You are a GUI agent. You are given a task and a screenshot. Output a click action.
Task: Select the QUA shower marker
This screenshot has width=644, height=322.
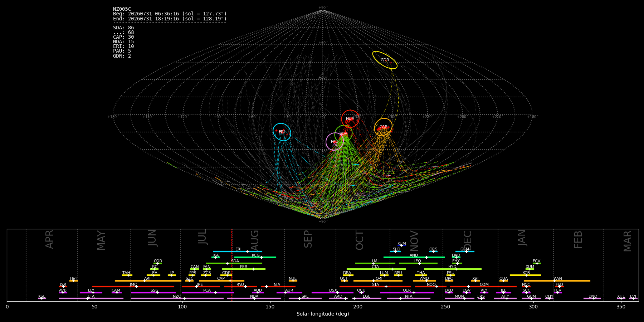(503, 281)
